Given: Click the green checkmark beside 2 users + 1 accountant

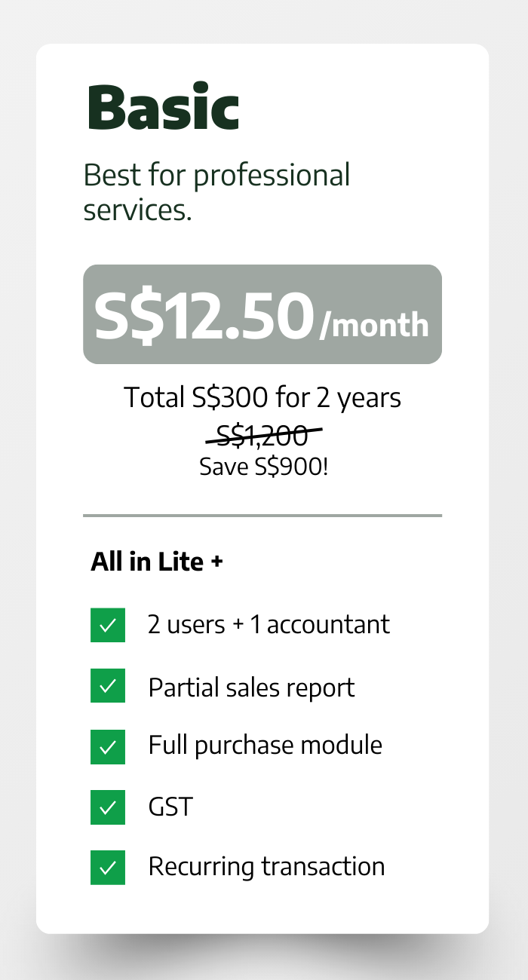Looking at the screenshot, I should (108, 625).
